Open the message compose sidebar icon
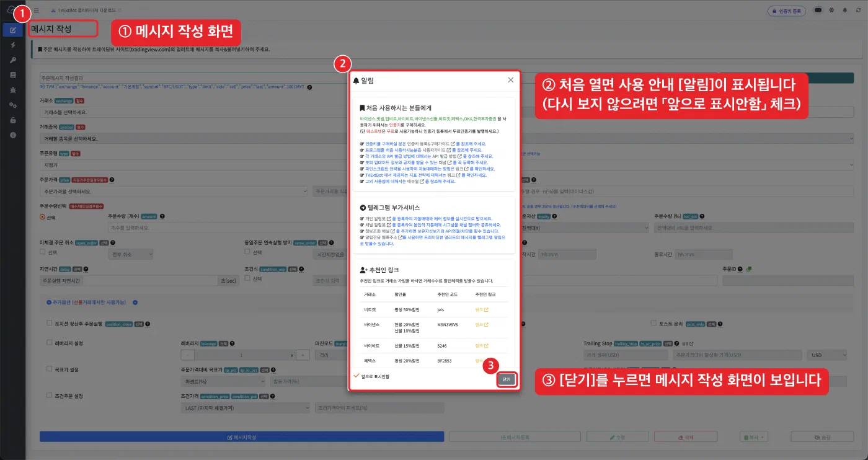The image size is (868, 460). pos(13,30)
